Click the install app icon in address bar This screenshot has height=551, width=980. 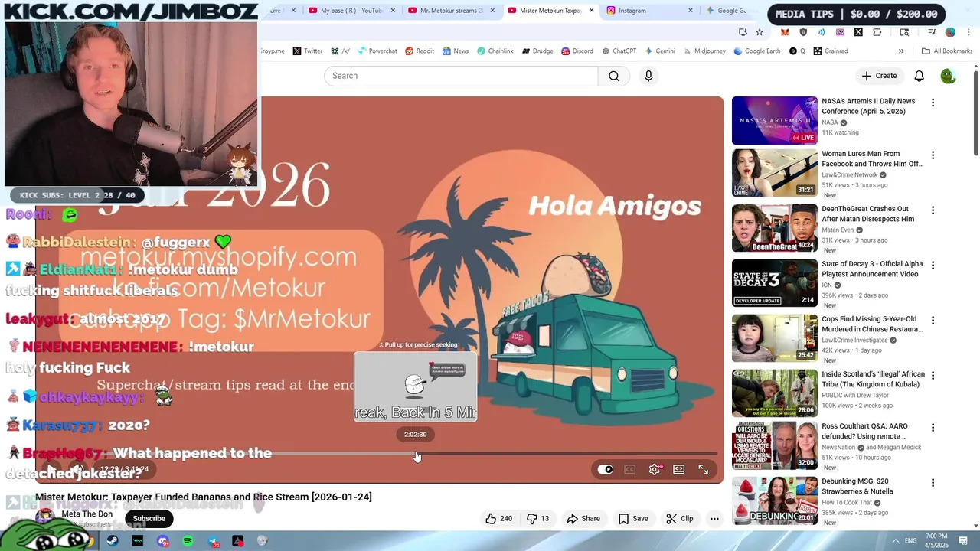(743, 32)
